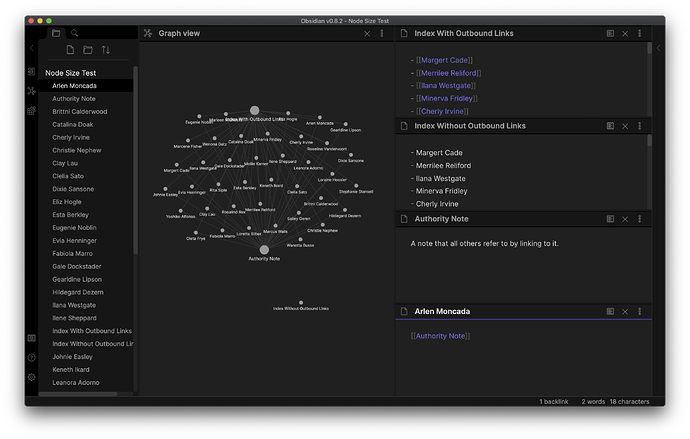Click the file explorer horizontal scrollbar
The height and width of the screenshot is (439, 690).
(78, 394)
